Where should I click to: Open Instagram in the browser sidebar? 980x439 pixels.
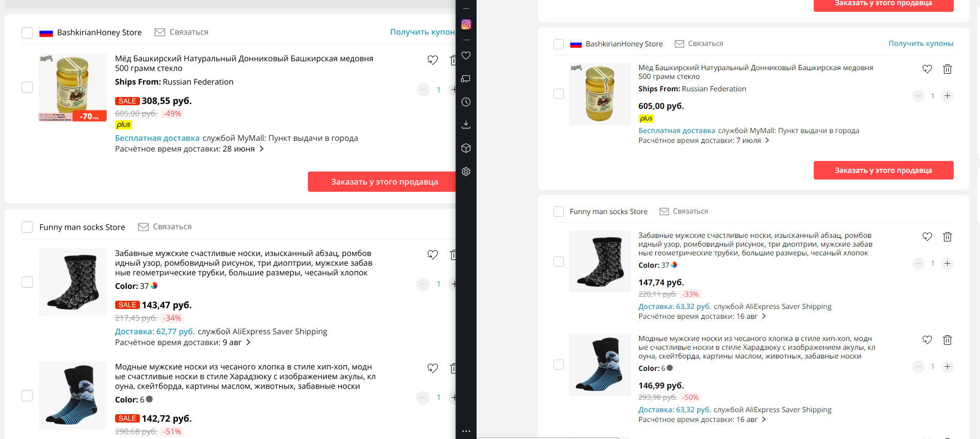(x=466, y=24)
